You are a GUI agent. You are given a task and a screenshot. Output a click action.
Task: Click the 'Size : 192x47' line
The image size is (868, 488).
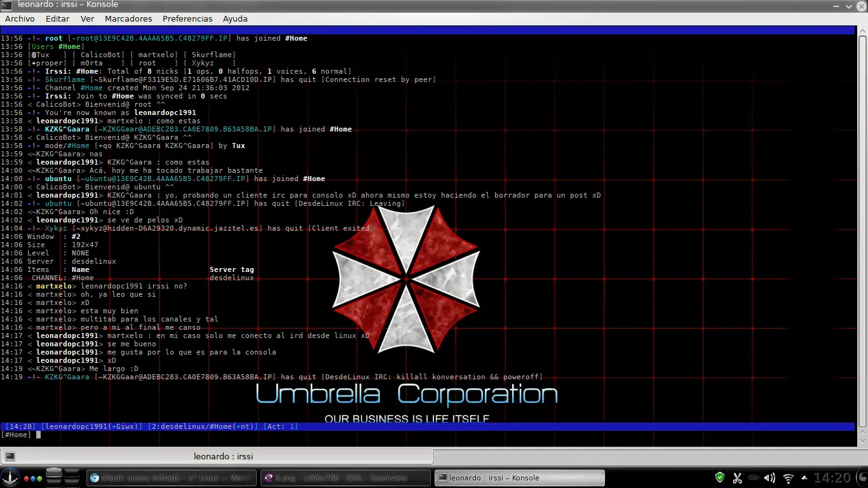tap(63, 245)
